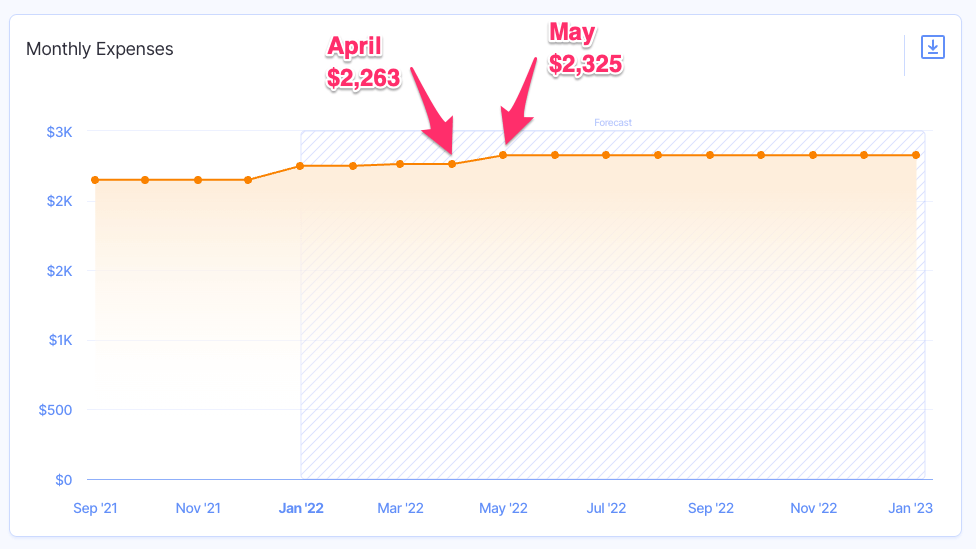Click the November 2021 data point
The image size is (976, 549).
point(198,180)
